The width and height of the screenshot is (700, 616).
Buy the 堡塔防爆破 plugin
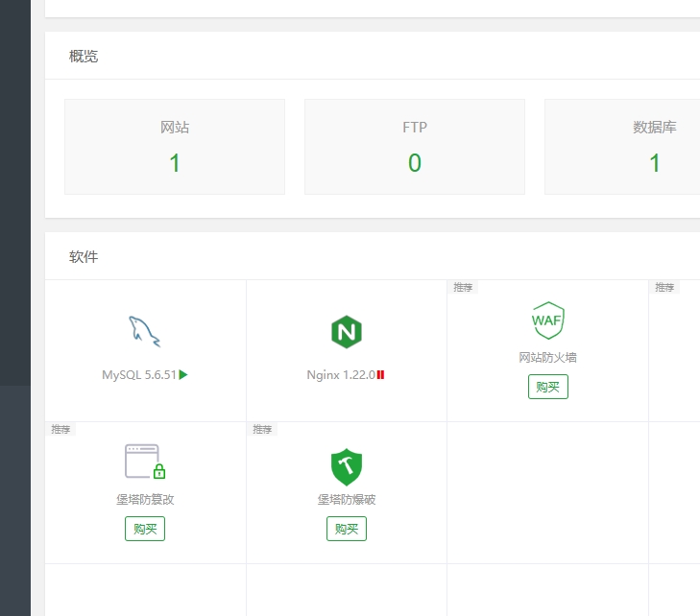(x=347, y=529)
